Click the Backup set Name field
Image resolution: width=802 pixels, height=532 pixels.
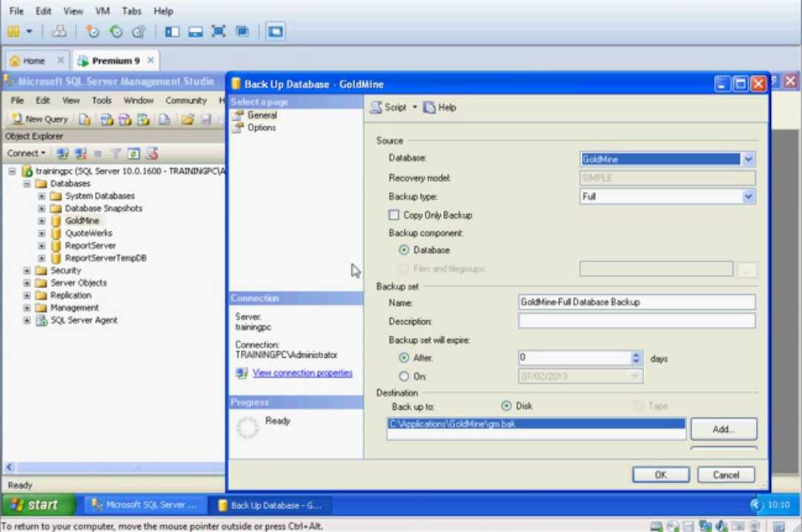click(x=636, y=302)
